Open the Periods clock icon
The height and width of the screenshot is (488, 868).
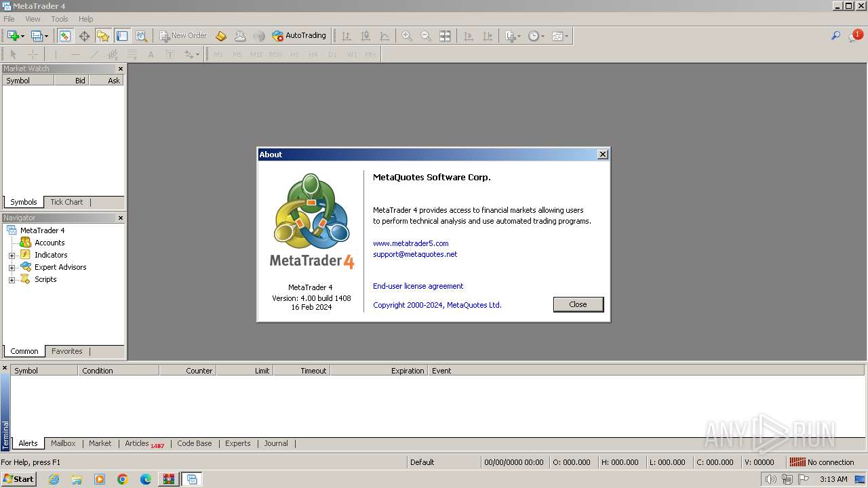(x=534, y=36)
